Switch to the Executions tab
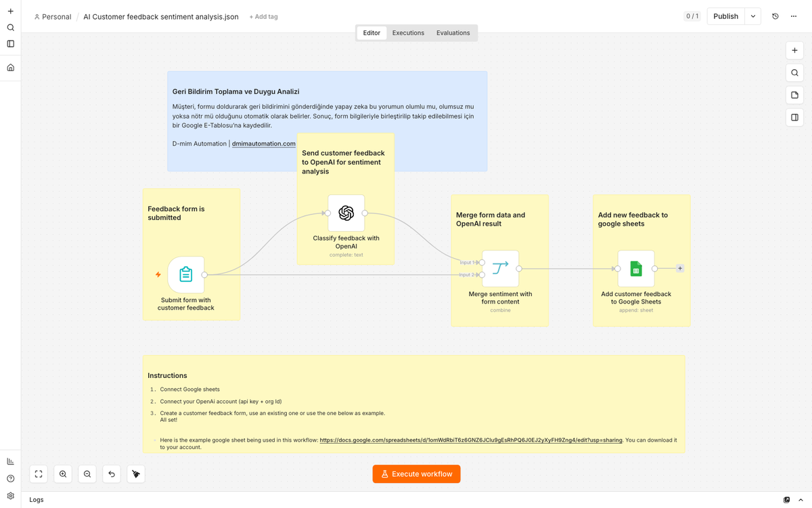The width and height of the screenshot is (812, 508). point(408,33)
